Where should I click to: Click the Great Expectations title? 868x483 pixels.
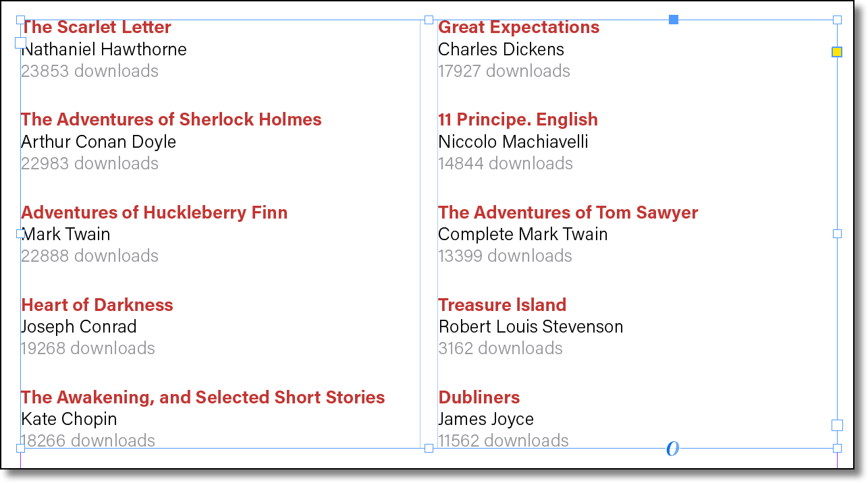point(518,27)
